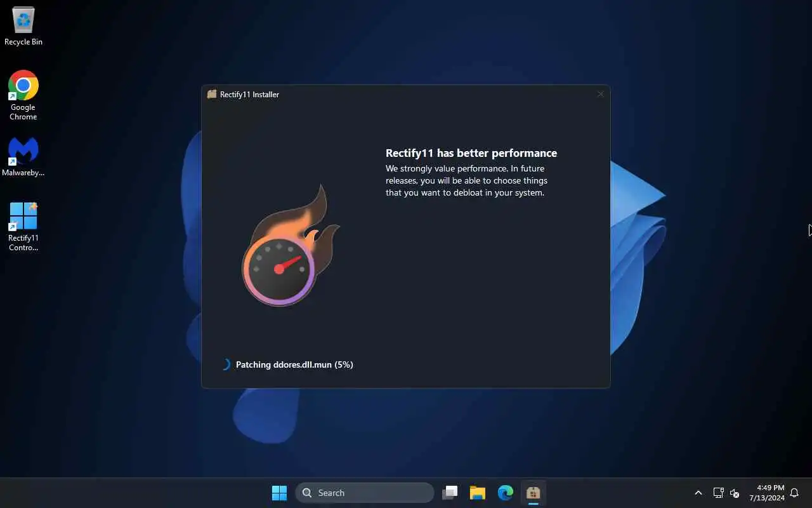
Task: Click the Rectify11 Installer title bar icon
Action: 212,94
